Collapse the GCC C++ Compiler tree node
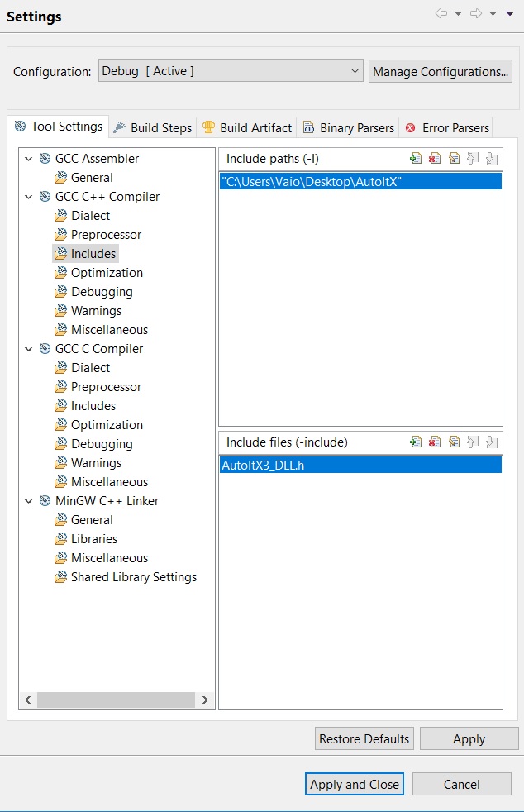The image size is (524, 812). click(x=29, y=197)
